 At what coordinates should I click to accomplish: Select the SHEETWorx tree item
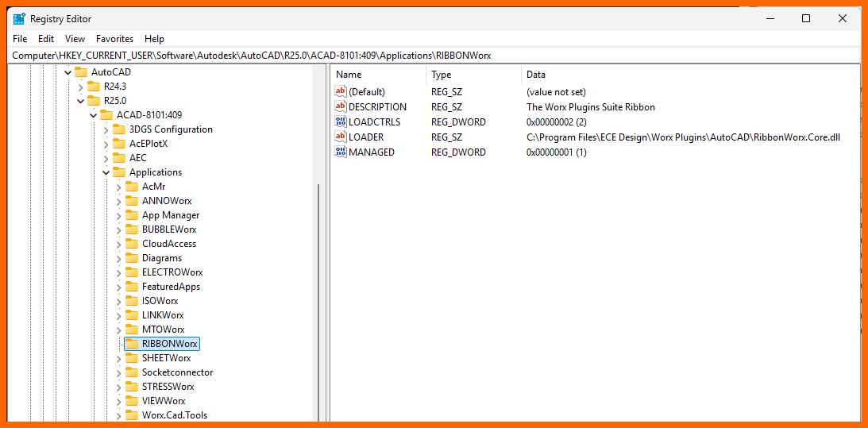tap(167, 358)
